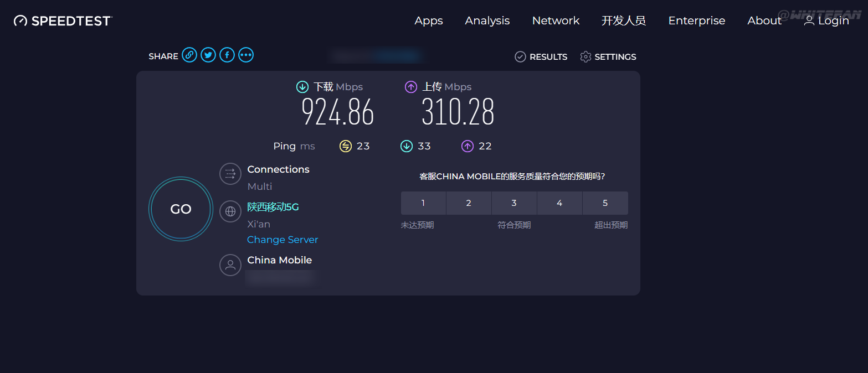Click the CHINA MOBILE survey question text

point(512,177)
